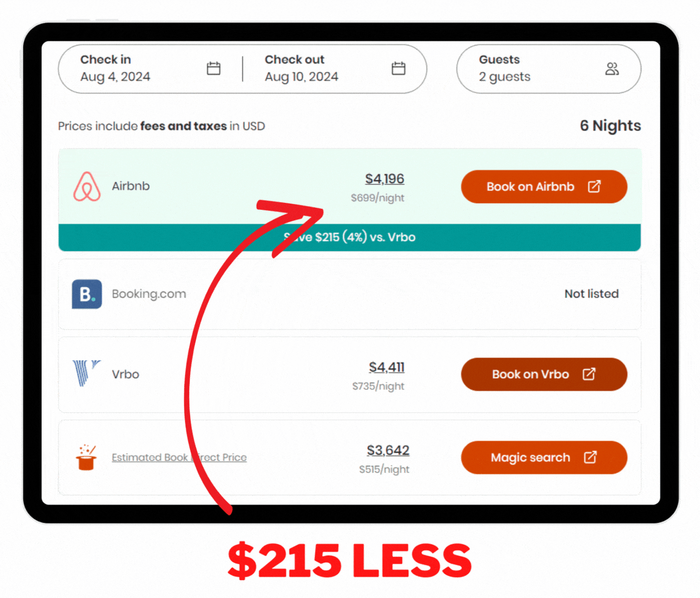
Task: Click the guests people icon
Action: tap(612, 69)
